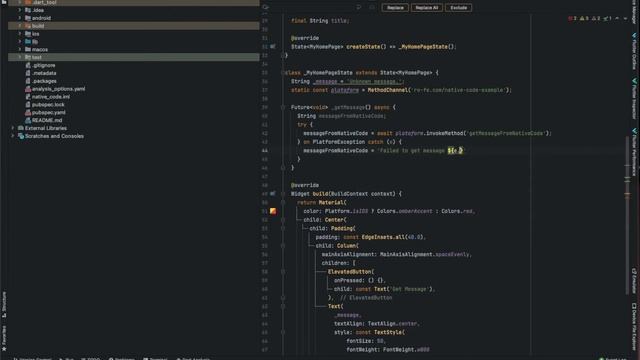640x360 pixels.
Task: Click the External Libraries icon
Action: [20, 128]
